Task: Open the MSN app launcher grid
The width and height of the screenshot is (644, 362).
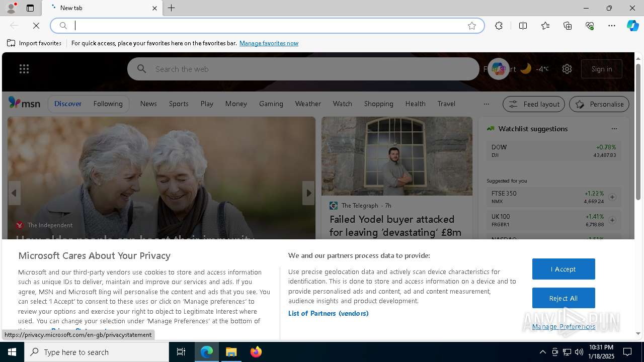Action: [24, 69]
